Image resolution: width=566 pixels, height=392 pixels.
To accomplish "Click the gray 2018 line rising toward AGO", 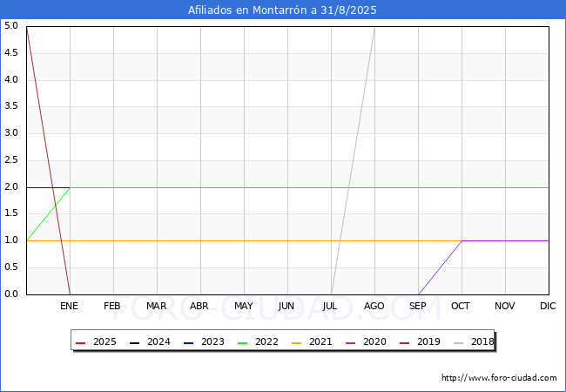I will 353,160.
